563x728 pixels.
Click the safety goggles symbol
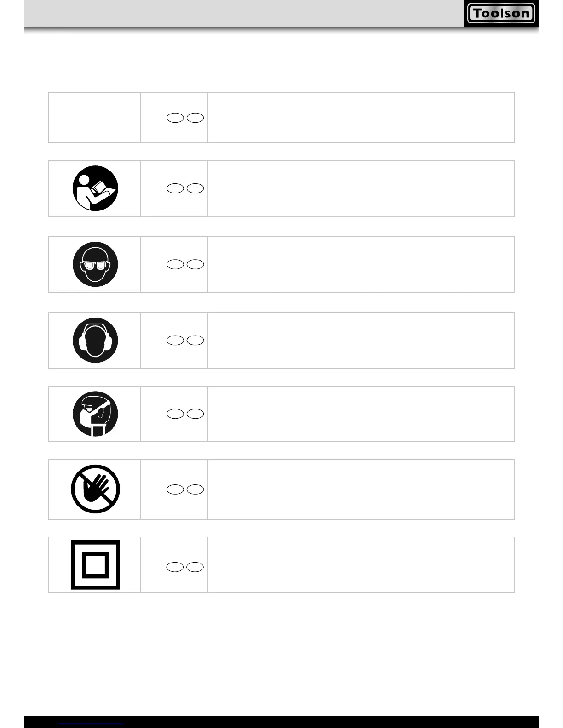pyautogui.click(x=95, y=264)
